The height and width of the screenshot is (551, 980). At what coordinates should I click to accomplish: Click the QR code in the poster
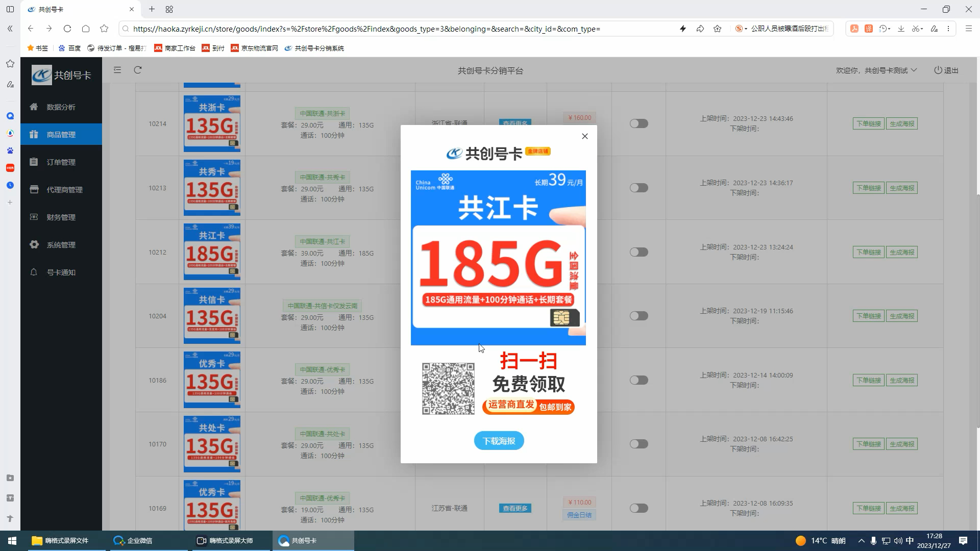448,389
